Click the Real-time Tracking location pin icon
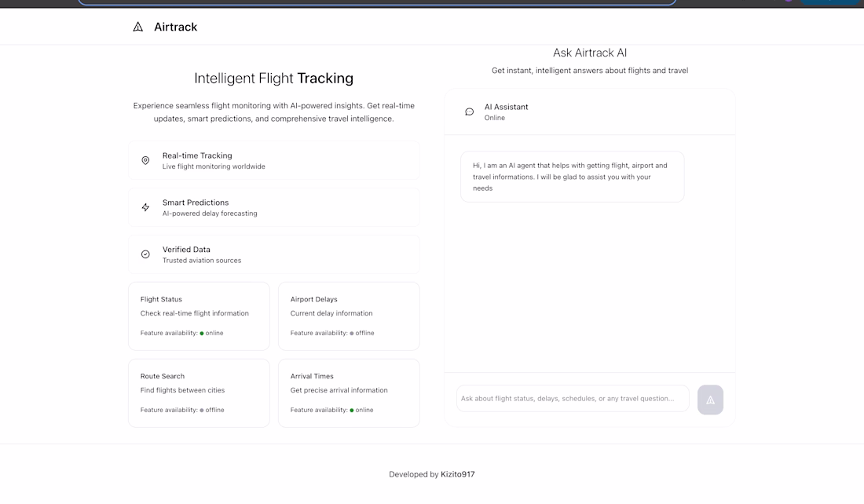This screenshot has width=864, height=504. pos(145,161)
